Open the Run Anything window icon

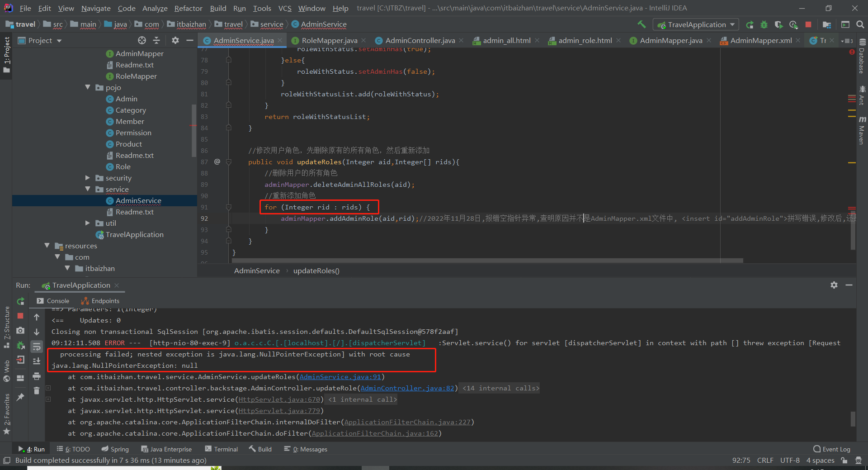(845, 24)
